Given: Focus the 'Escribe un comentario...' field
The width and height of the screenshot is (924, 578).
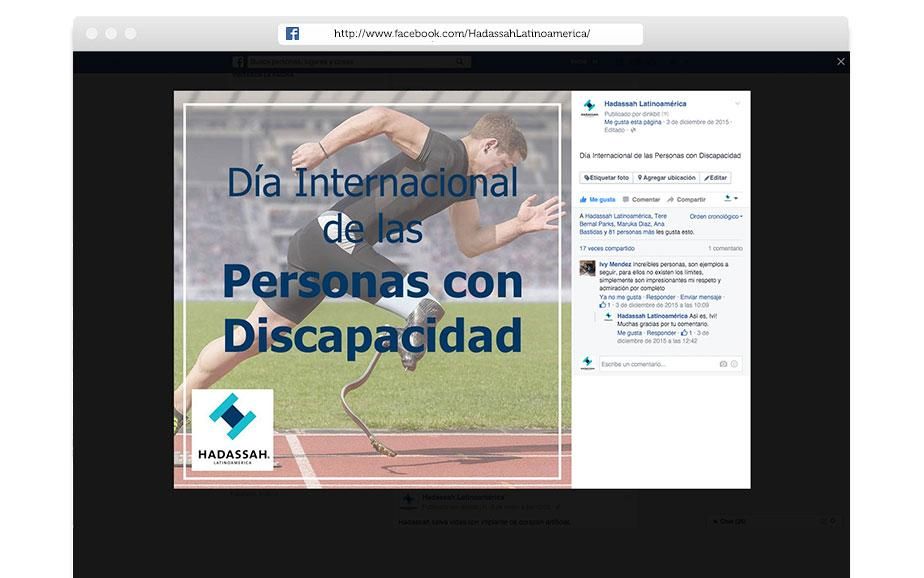Looking at the screenshot, I should pyautogui.click(x=671, y=364).
